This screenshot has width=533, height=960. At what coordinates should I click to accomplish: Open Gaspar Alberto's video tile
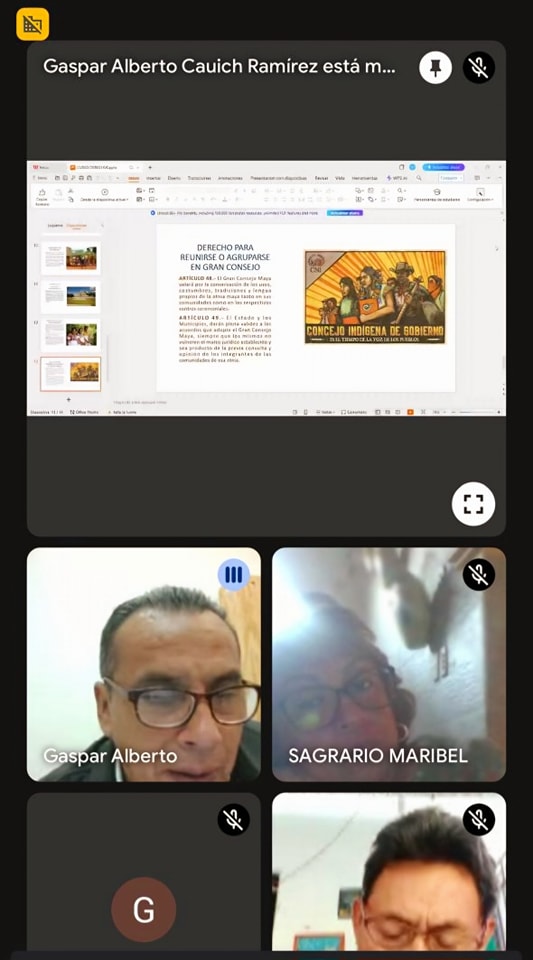(x=144, y=664)
